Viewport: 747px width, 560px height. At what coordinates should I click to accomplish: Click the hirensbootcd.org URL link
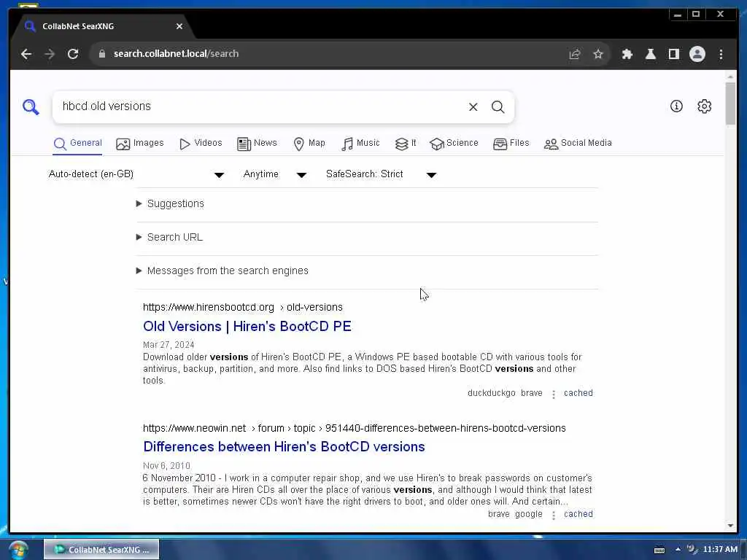click(242, 308)
